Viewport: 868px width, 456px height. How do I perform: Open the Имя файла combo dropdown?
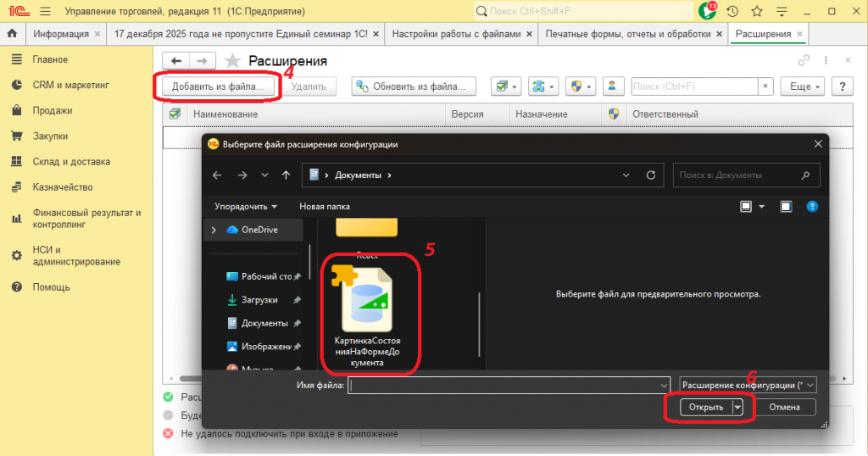(664, 385)
